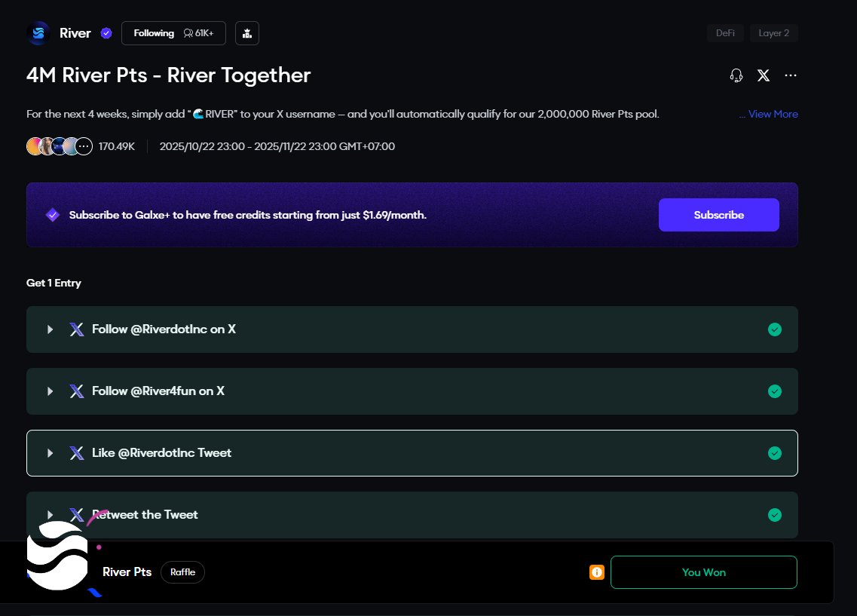Select the Layer 2 tag

click(774, 32)
